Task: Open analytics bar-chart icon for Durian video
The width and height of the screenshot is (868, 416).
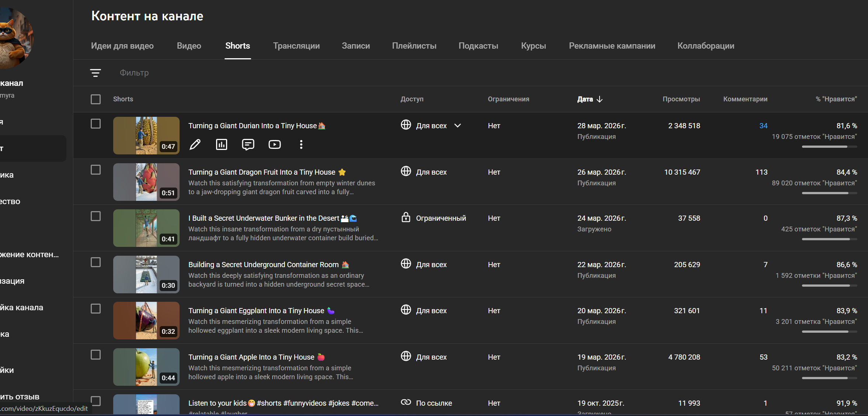Action: point(222,144)
